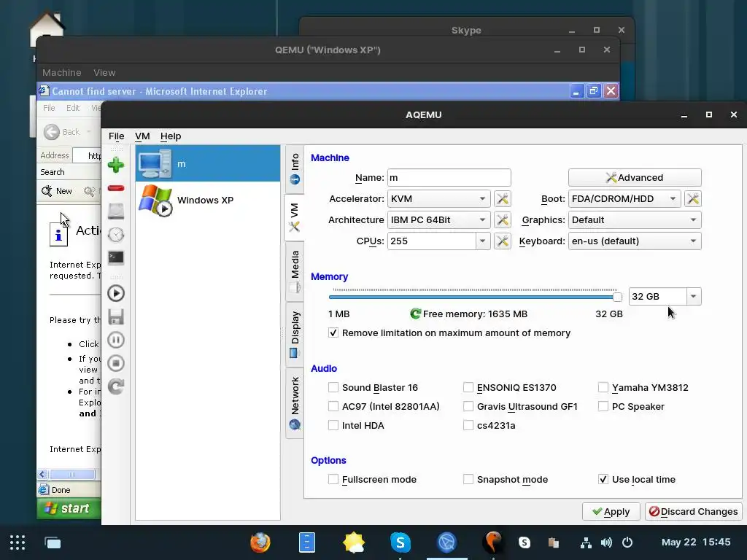
Task: Open the terminal console toolbar icon
Action: [116, 257]
